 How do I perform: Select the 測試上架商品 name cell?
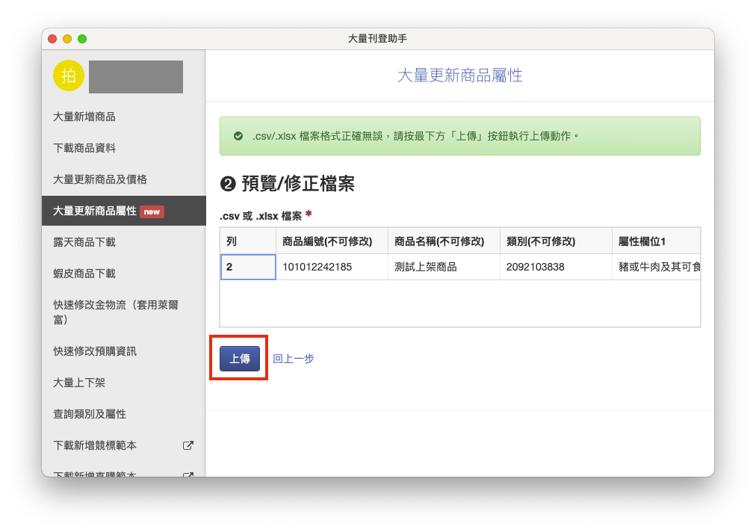[443, 267]
